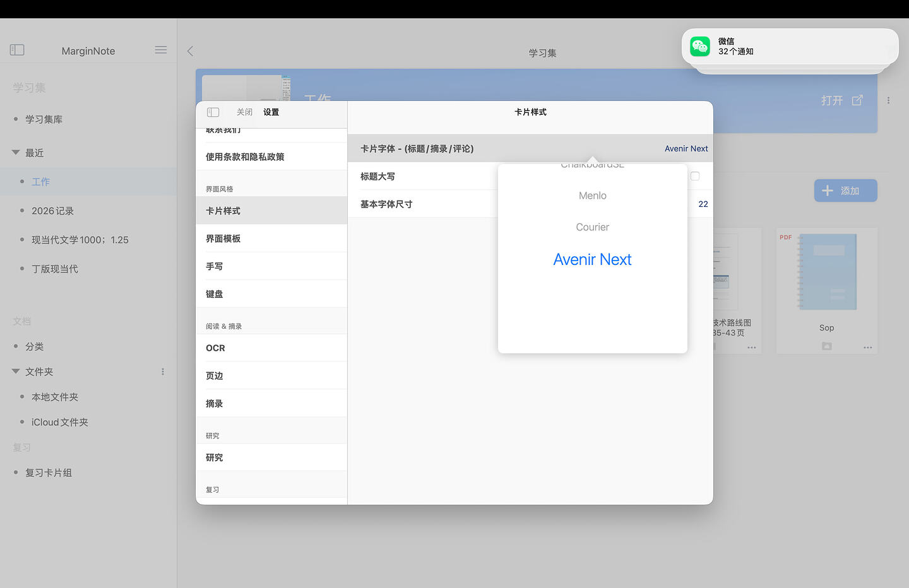Open 键盘 settings section
The width and height of the screenshot is (909, 588).
tap(271, 294)
